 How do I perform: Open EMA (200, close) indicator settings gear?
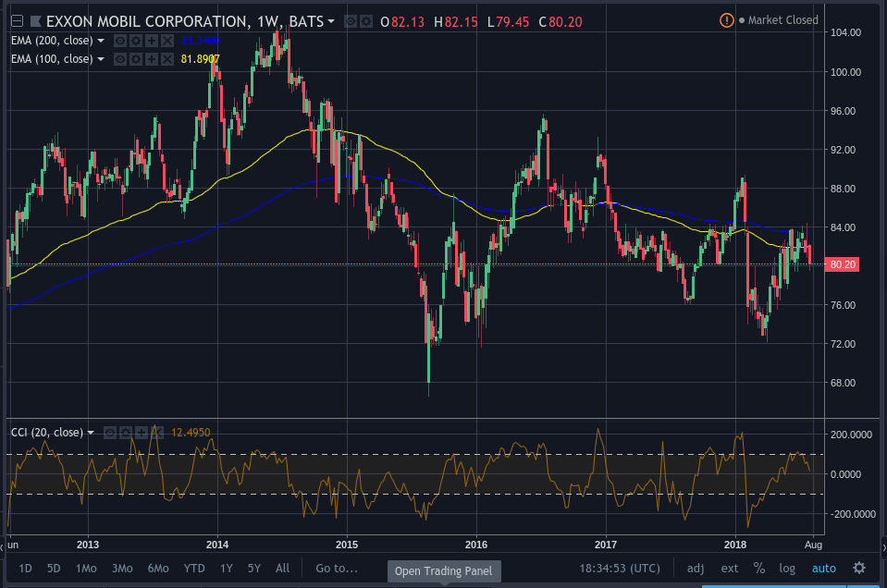[x=135, y=40]
